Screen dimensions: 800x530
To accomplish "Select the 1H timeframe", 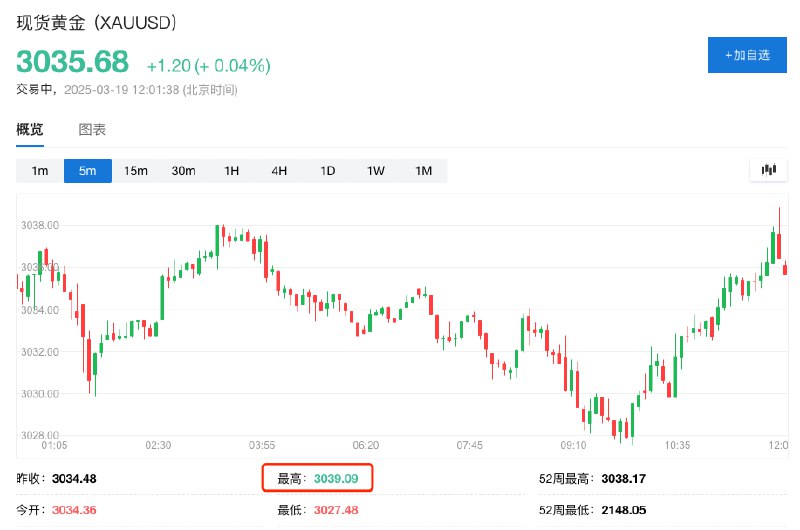I will pyautogui.click(x=232, y=171).
